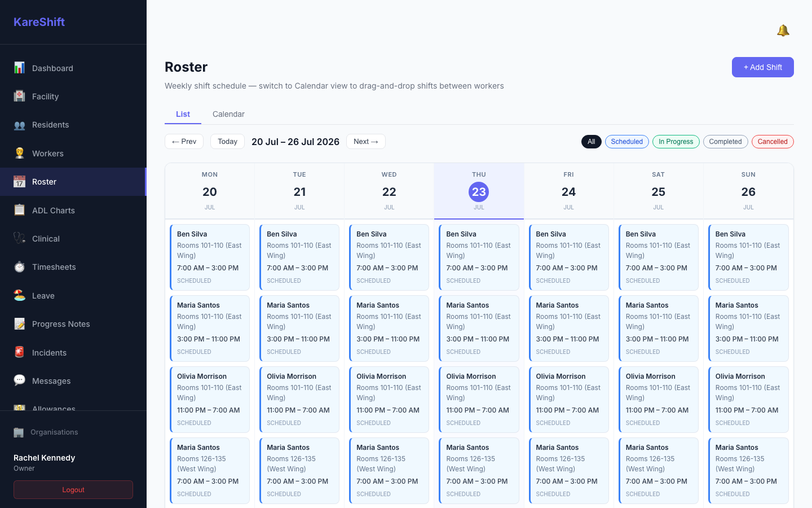Select the Sunday 26 day header

(x=748, y=191)
